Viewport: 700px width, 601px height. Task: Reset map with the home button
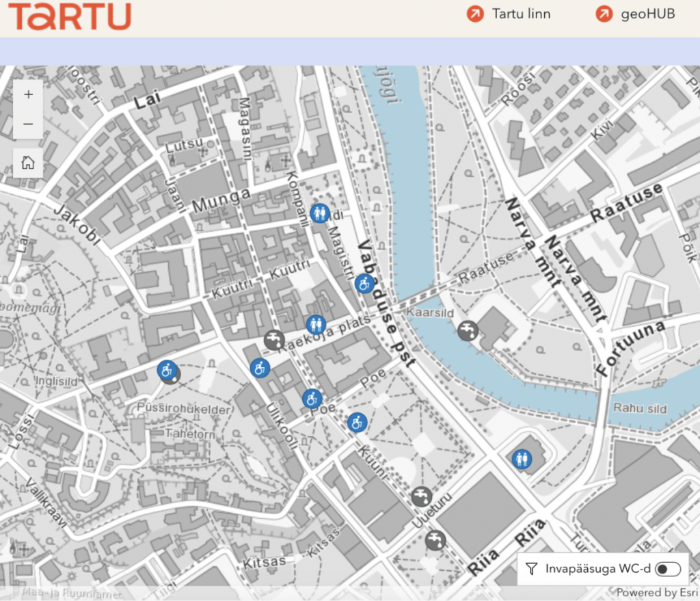28,163
